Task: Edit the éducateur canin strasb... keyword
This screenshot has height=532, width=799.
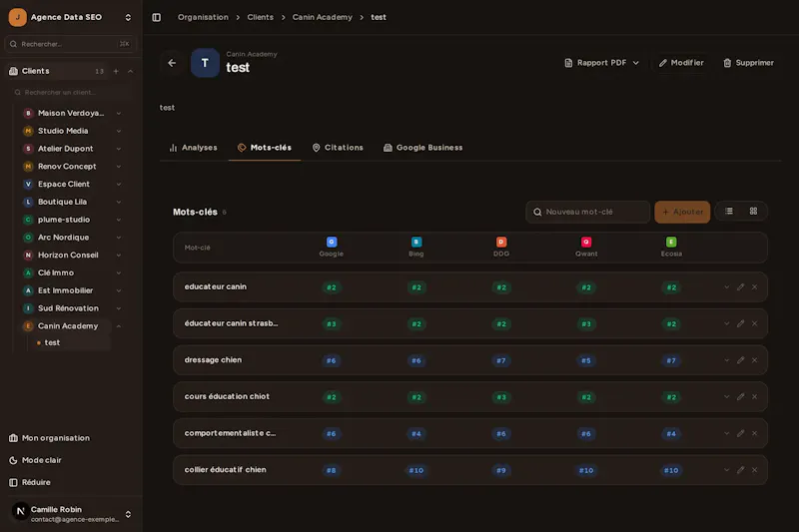Action: pos(740,323)
